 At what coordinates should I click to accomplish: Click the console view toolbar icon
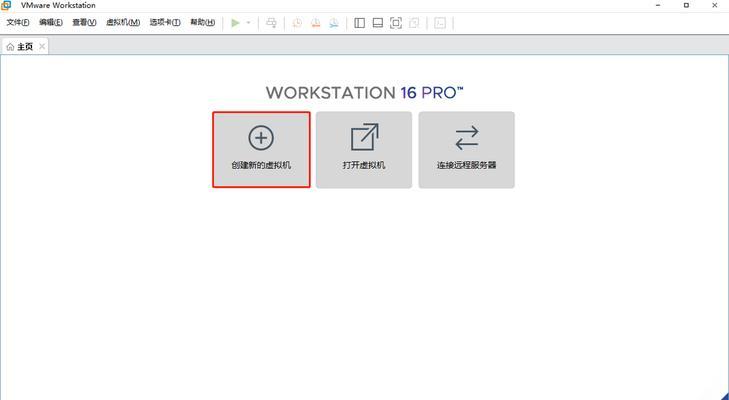440,23
